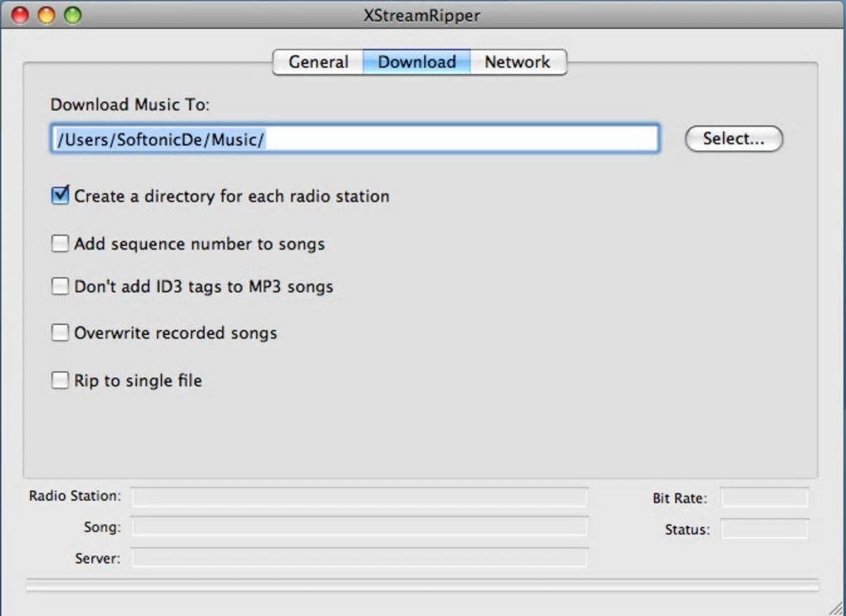Viewport: 846px width, 616px height.
Task: Click the Song field
Action: [x=359, y=527]
